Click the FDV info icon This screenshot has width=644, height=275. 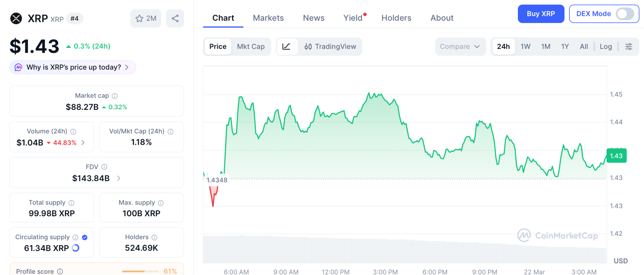pyautogui.click(x=104, y=167)
